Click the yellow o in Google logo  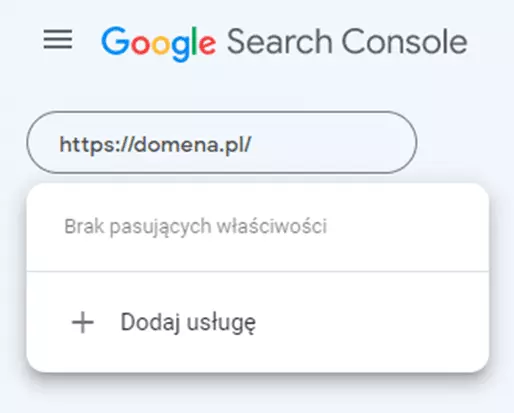162,45
